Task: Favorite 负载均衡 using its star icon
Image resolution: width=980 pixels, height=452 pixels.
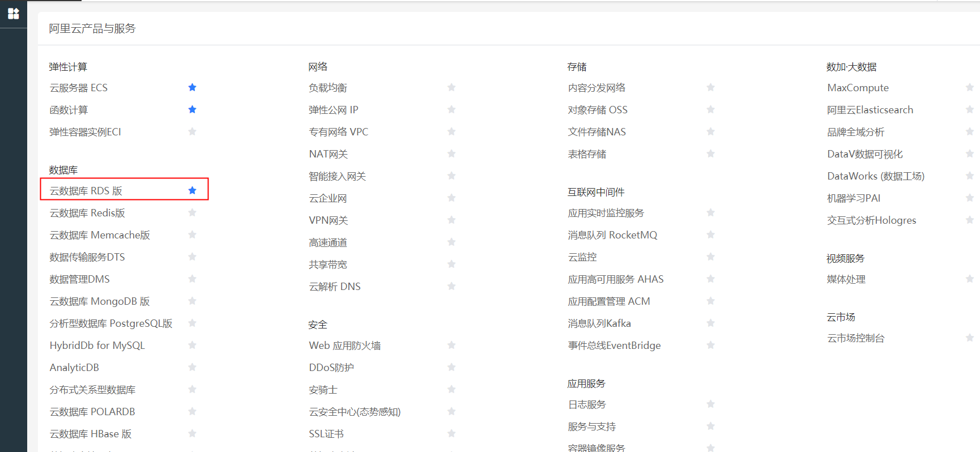Action: (x=451, y=87)
